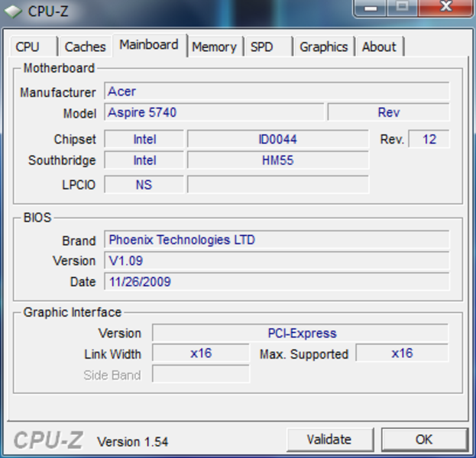Click the Manufacturer field showing Acer
476x458 pixels.
pyautogui.click(x=277, y=91)
